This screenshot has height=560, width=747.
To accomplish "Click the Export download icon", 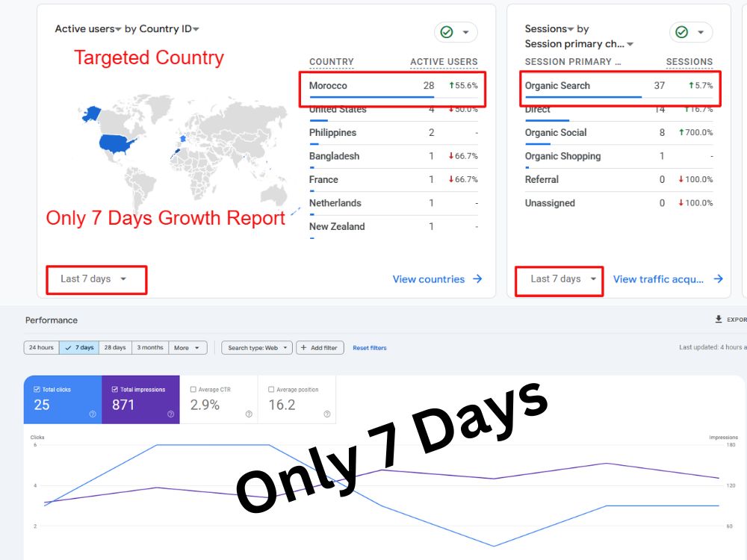I will point(719,319).
